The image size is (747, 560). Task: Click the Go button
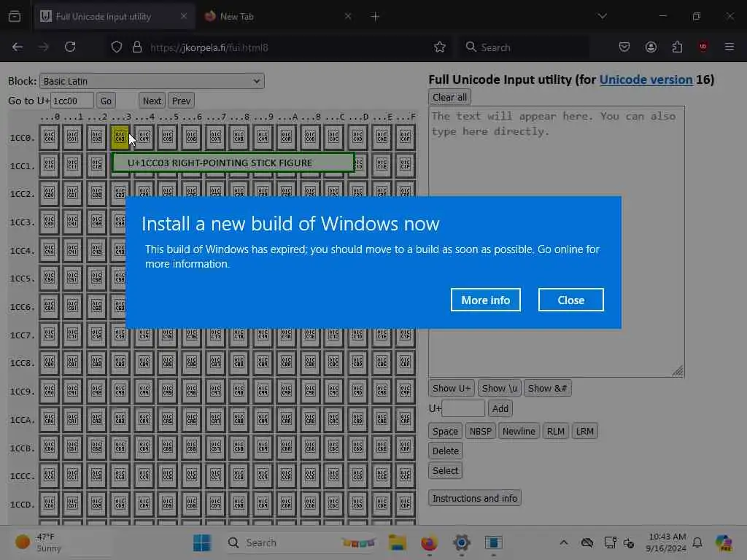point(106,101)
